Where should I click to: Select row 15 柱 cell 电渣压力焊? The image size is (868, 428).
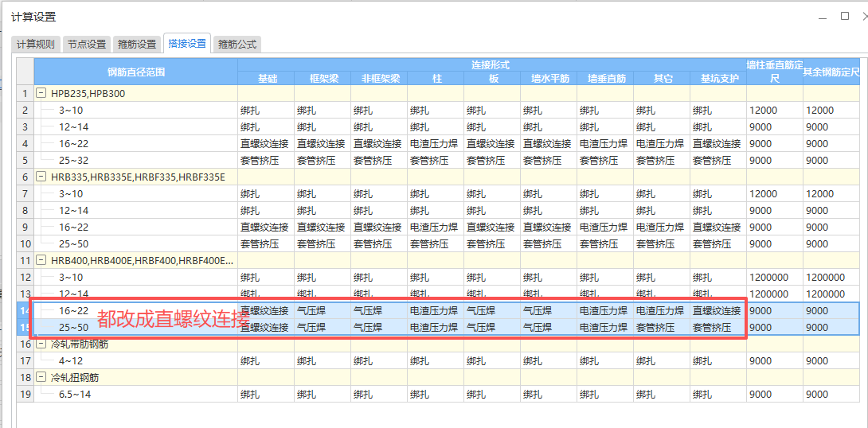(x=436, y=327)
